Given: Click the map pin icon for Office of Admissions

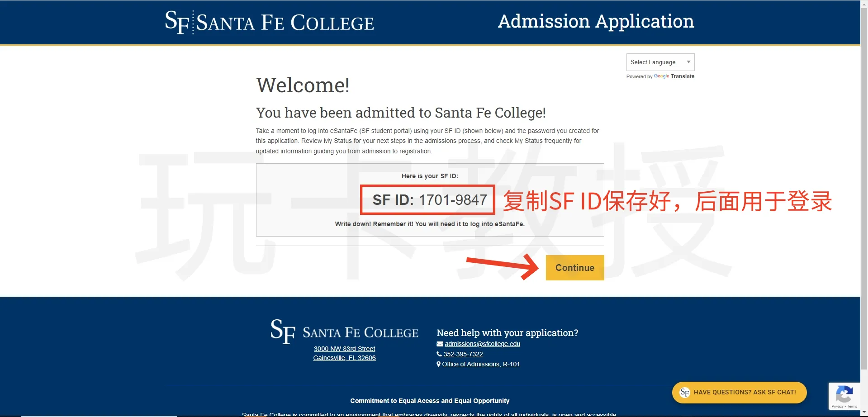Looking at the screenshot, I should tap(439, 364).
